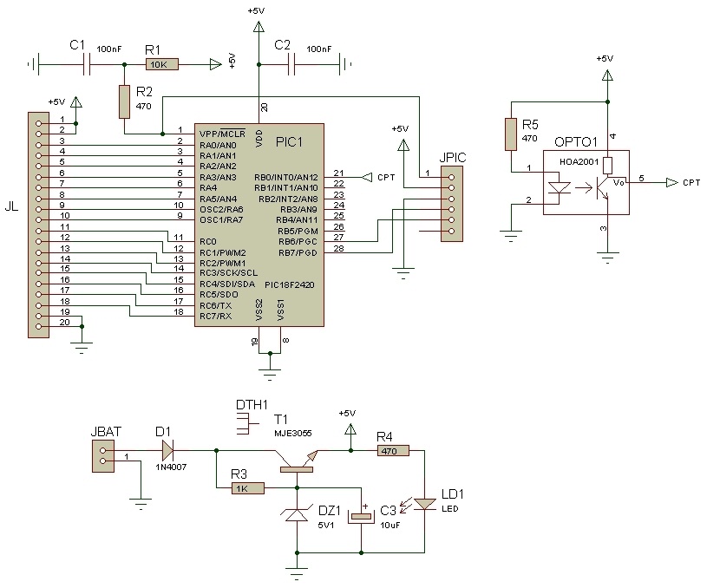Click the VSS1 pin label
Screen dimensions: 720x588
[x=281, y=310]
